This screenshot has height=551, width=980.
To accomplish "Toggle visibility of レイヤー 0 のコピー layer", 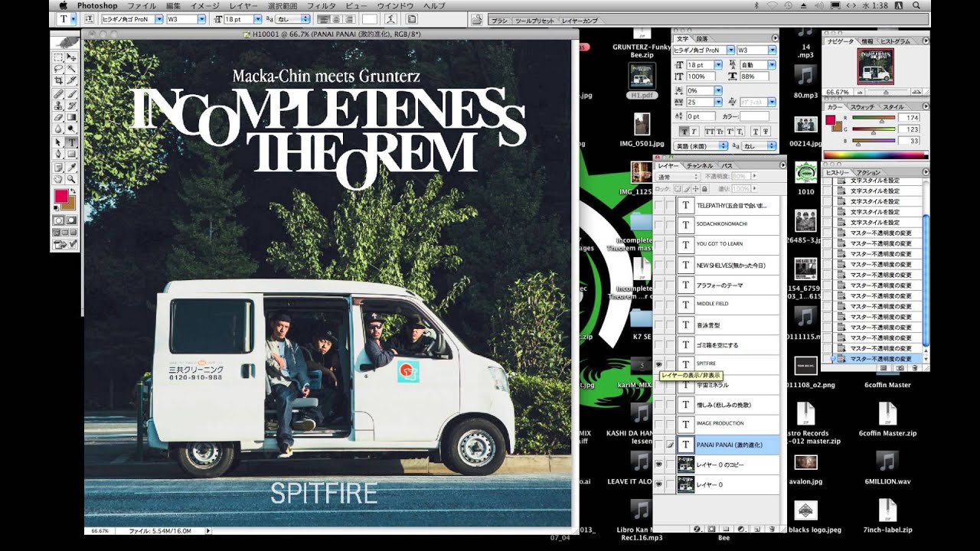I will (658, 464).
